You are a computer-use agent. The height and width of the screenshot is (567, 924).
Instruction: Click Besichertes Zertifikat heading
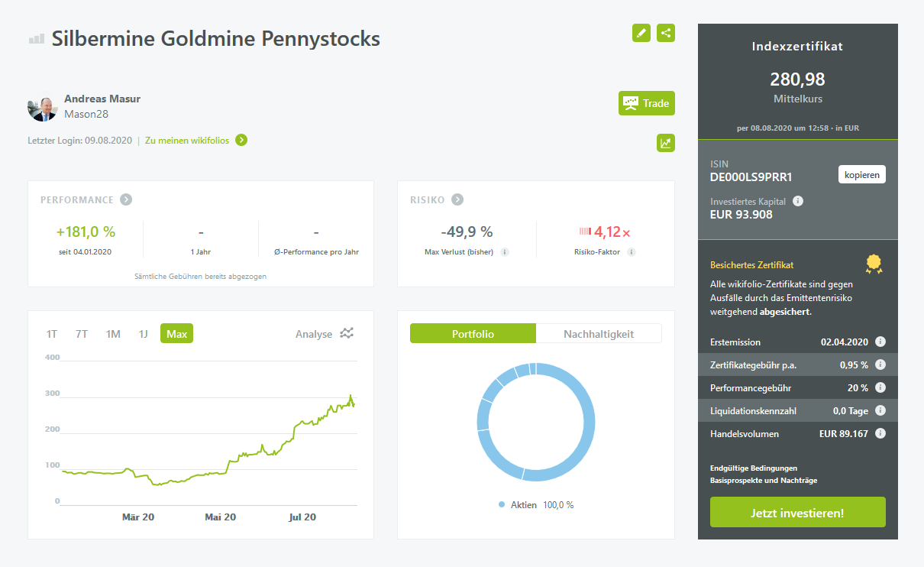751,265
